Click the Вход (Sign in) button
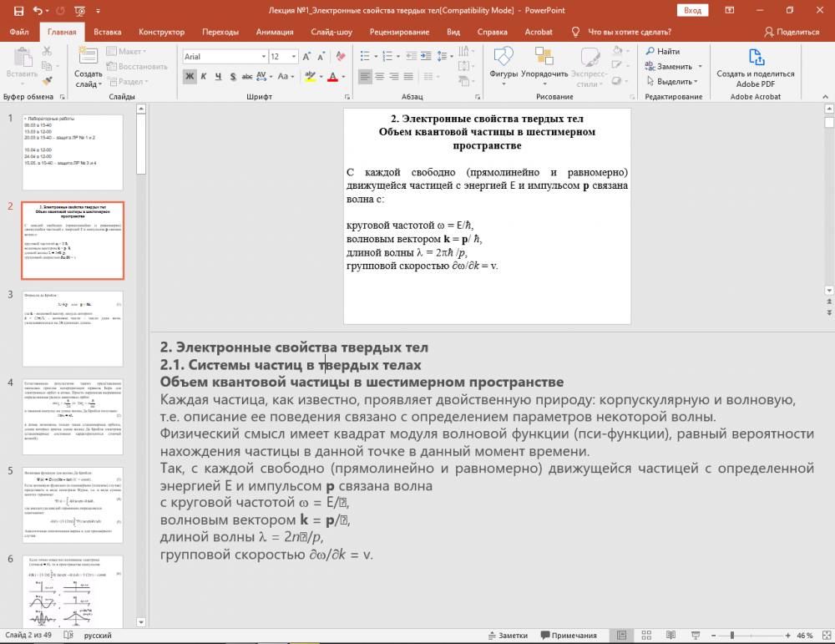This screenshot has width=835, height=644. point(692,10)
